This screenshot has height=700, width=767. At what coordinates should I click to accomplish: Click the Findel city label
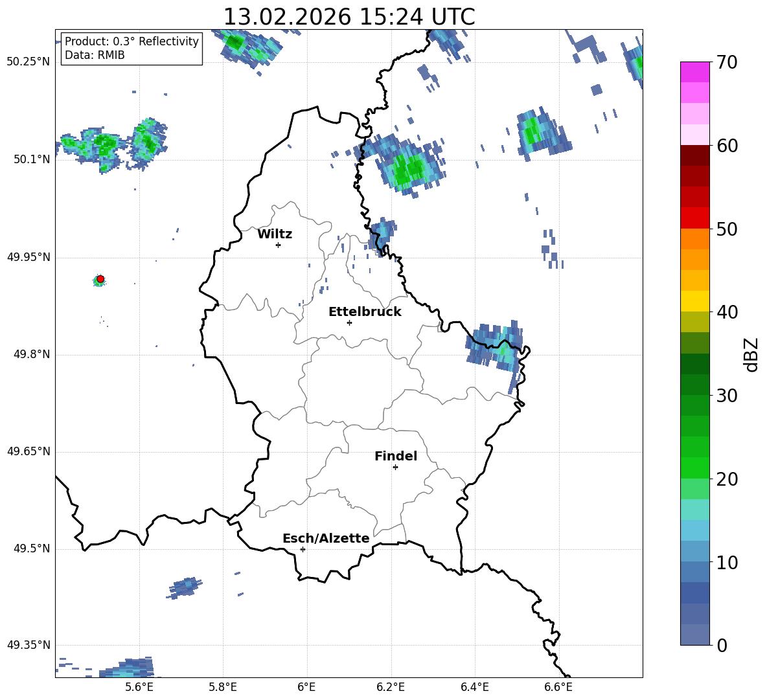point(396,456)
